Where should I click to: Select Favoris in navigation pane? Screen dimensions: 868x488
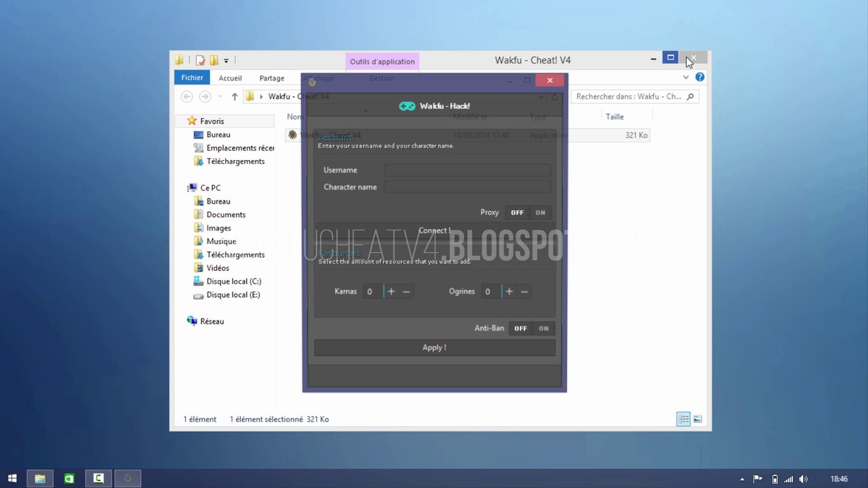212,121
